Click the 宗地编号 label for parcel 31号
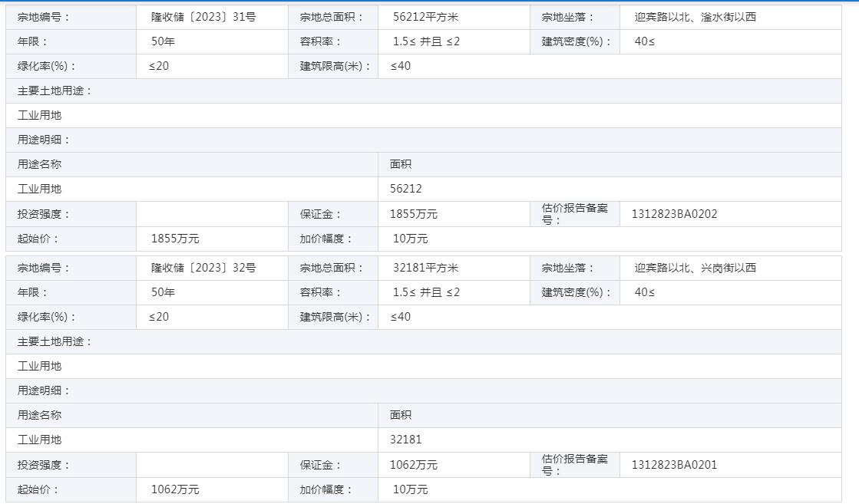This screenshot has height=504, width=859. (44, 17)
